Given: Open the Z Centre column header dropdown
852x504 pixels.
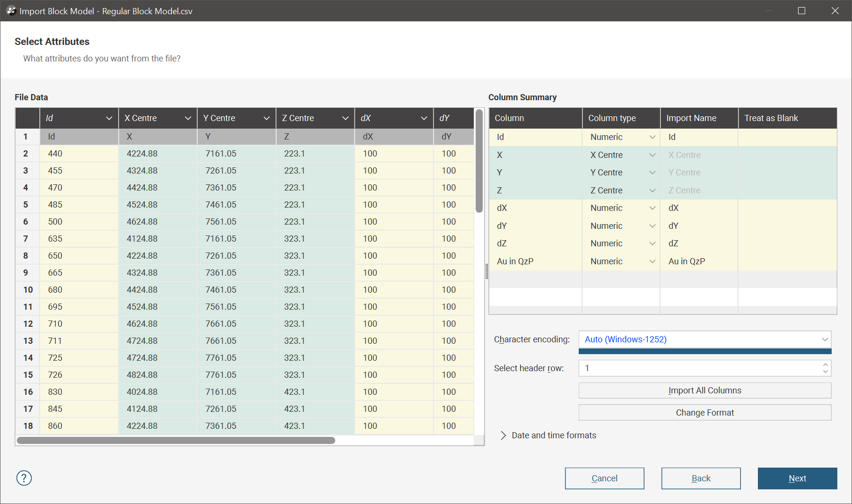Looking at the screenshot, I should click(345, 118).
